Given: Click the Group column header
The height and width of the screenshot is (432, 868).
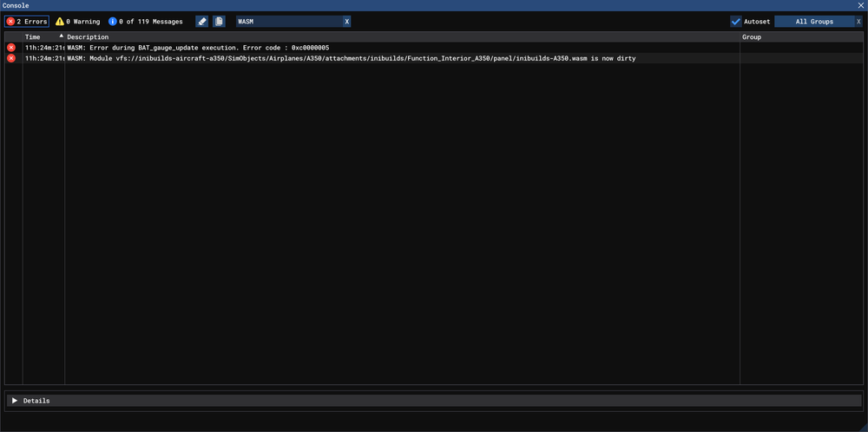Looking at the screenshot, I should pyautogui.click(x=752, y=37).
